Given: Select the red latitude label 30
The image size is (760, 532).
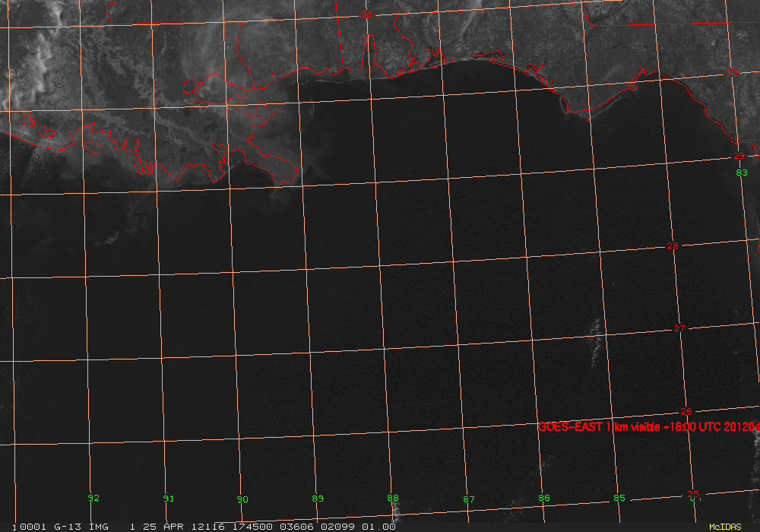Looking at the screenshot, I should 731,73.
